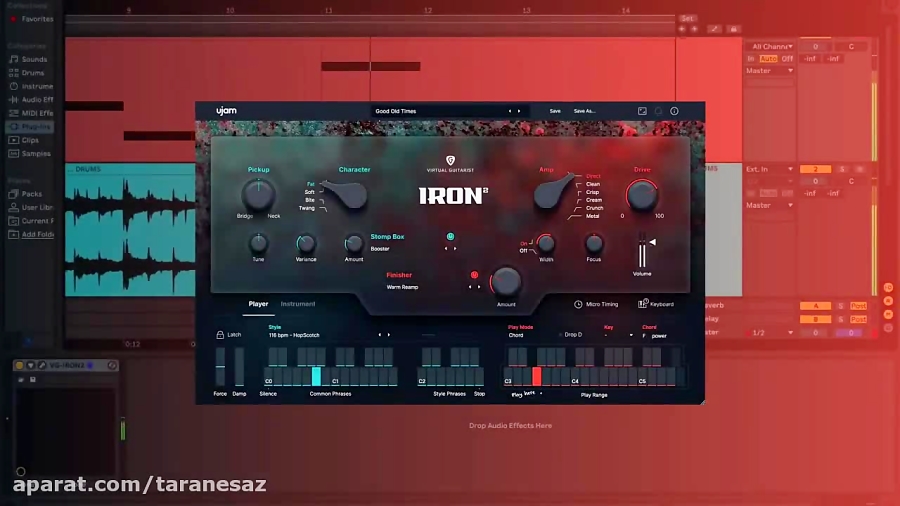Select next Stomp Box effect arrow
Image resolution: width=900 pixels, height=506 pixels.
click(x=455, y=249)
